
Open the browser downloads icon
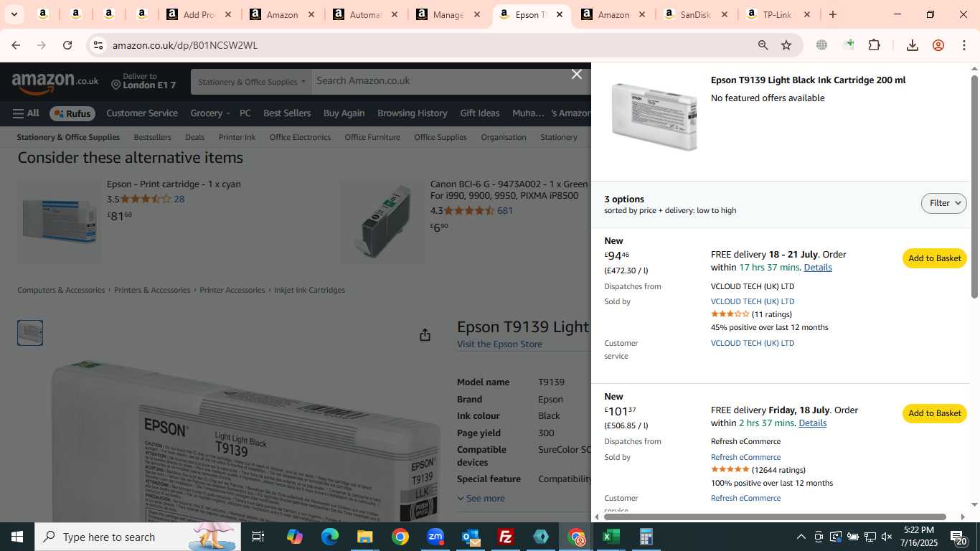pos(912,45)
